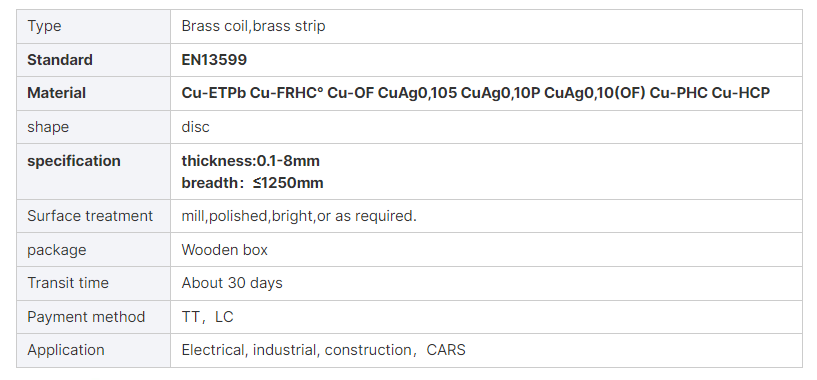Click the shape row label
Viewport: 817px width, 380px height.
click(x=48, y=127)
